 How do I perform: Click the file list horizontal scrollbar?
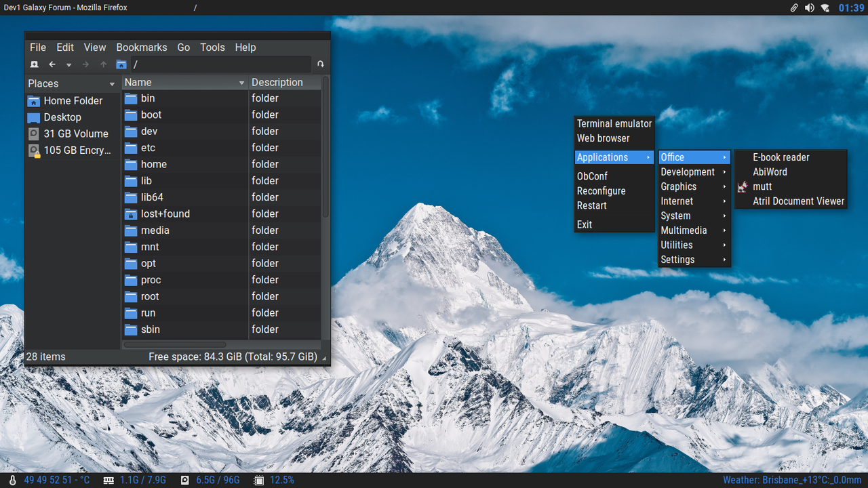pyautogui.click(x=175, y=345)
